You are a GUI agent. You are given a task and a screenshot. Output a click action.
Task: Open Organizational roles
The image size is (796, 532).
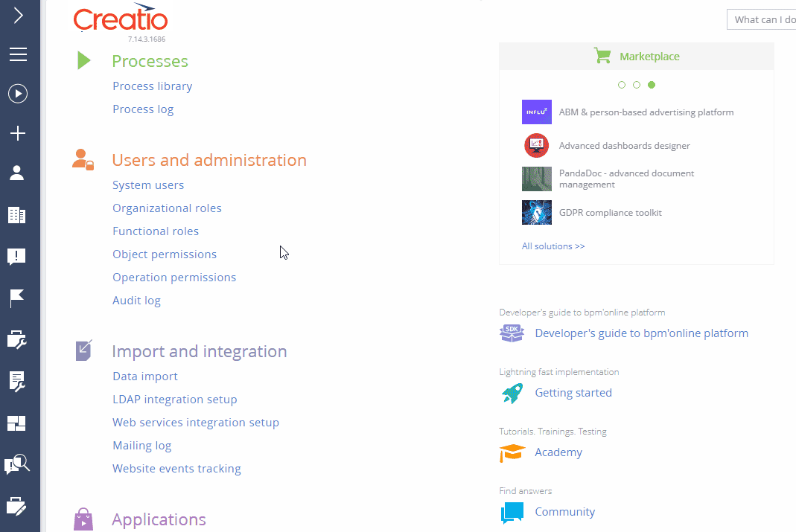[x=167, y=208]
